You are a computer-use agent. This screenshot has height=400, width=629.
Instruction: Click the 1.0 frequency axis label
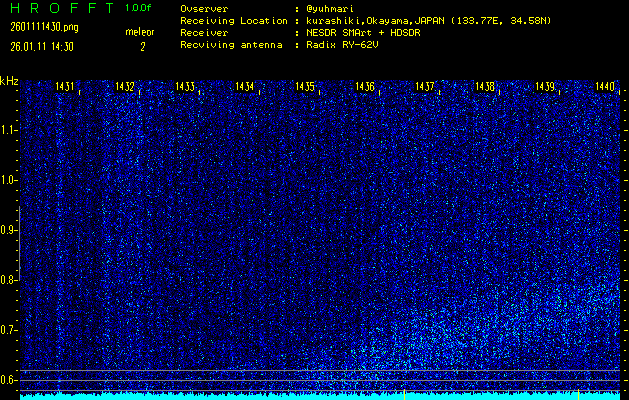[9, 180]
